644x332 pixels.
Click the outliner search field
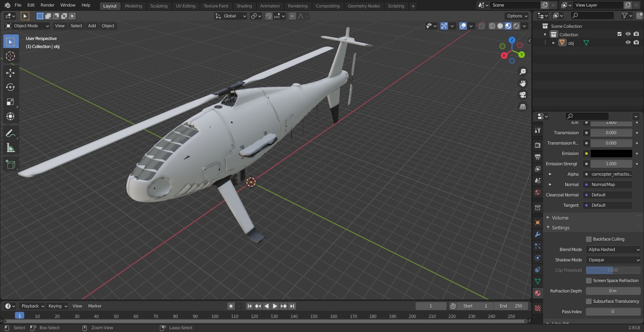click(x=593, y=16)
